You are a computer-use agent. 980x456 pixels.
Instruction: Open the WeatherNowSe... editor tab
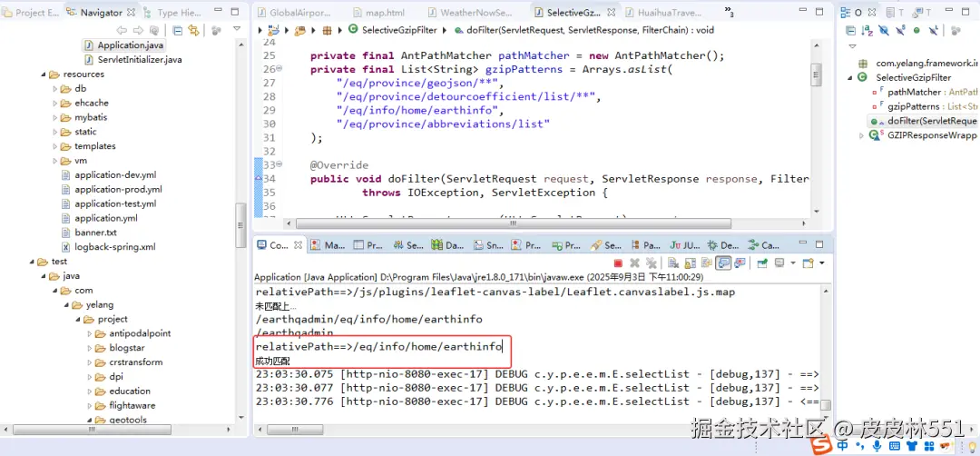click(x=469, y=12)
